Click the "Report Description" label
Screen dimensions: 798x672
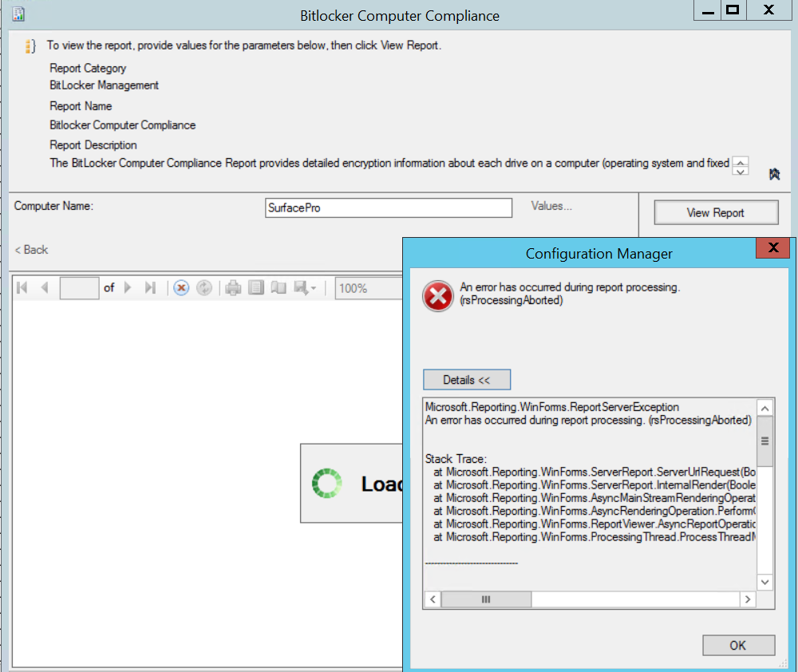93,145
